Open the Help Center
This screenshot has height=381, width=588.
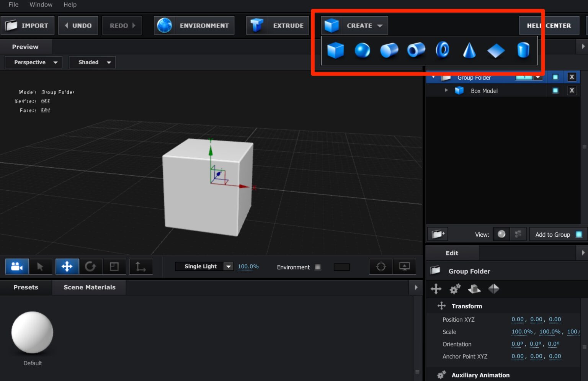click(549, 25)
